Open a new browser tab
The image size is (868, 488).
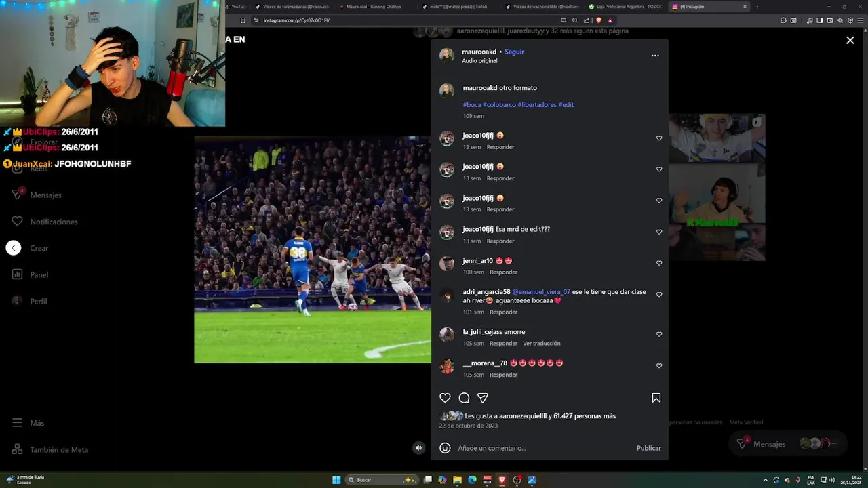[757, 7]
